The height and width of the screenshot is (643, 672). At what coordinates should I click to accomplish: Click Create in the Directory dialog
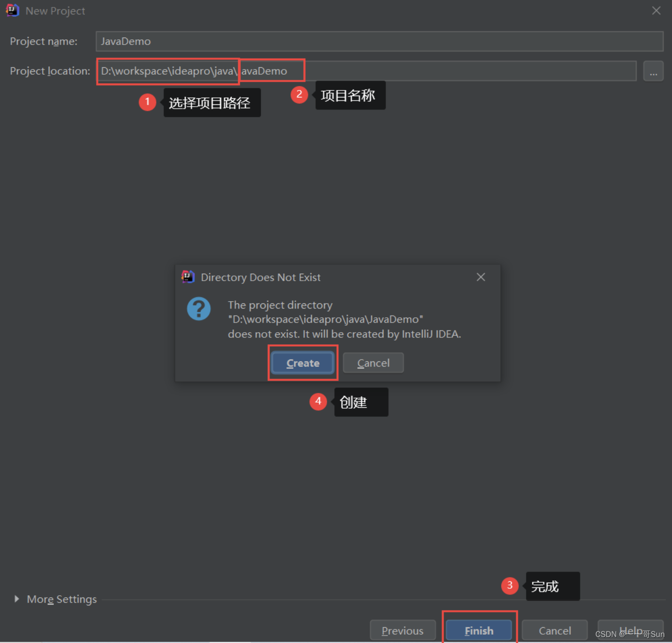[303, 363]
